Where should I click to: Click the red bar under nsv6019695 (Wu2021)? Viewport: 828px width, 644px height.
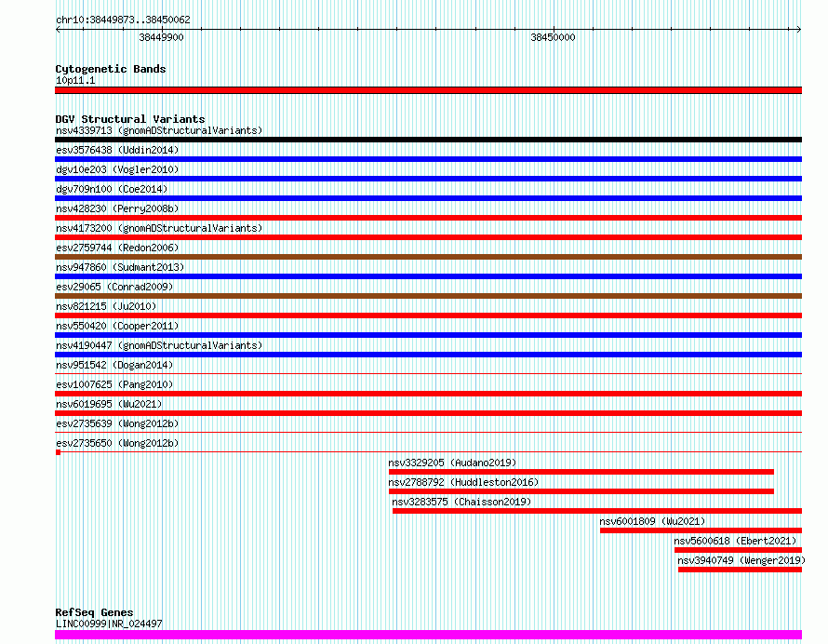tap(428, 413)
